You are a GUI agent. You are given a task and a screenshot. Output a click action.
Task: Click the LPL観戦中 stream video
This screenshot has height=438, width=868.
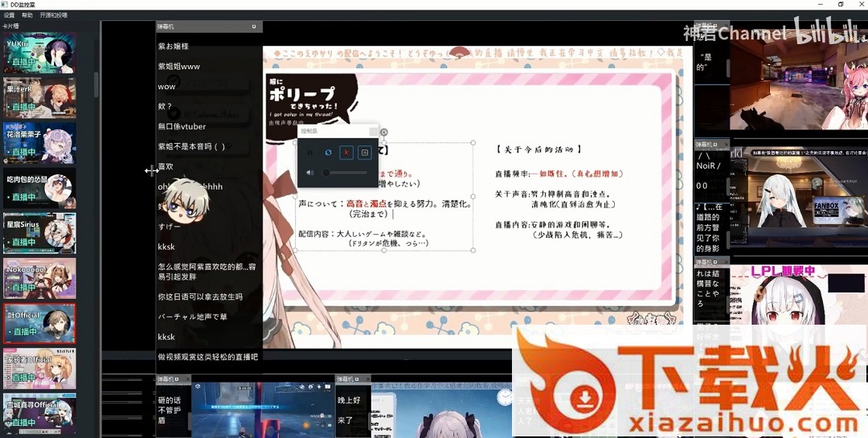pos(798,297)
